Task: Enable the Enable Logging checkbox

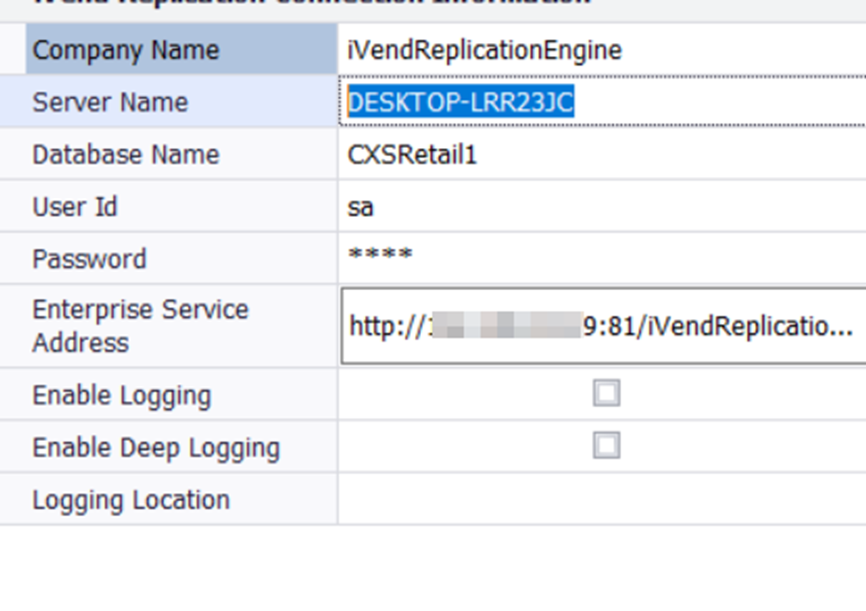Action: 606,393
